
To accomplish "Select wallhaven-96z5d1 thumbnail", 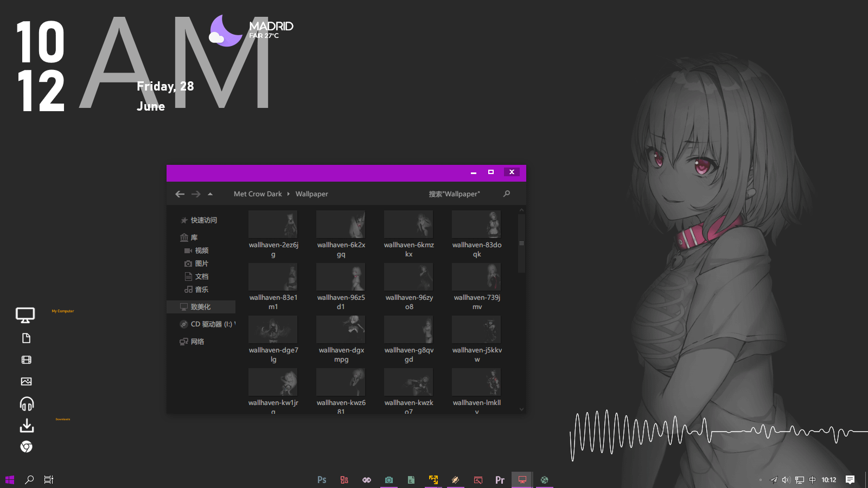I will tap(341, 277).
